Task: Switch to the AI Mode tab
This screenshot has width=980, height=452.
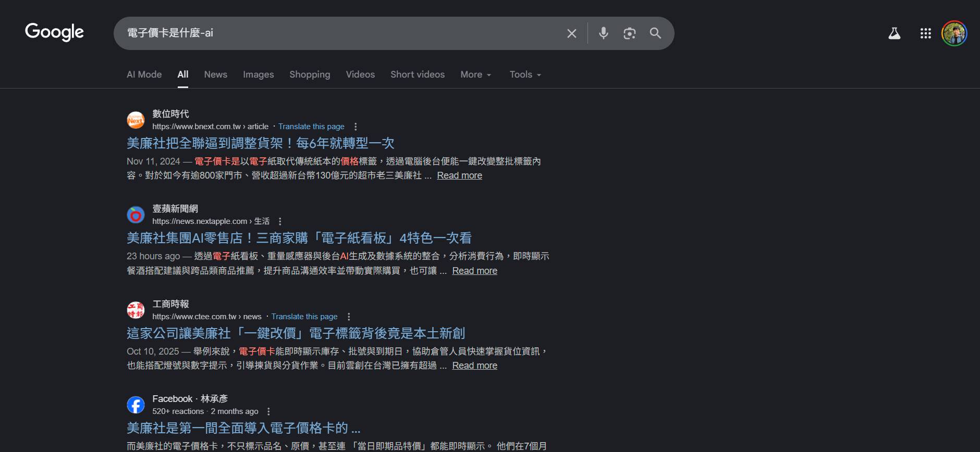Action: pos(144,74)
